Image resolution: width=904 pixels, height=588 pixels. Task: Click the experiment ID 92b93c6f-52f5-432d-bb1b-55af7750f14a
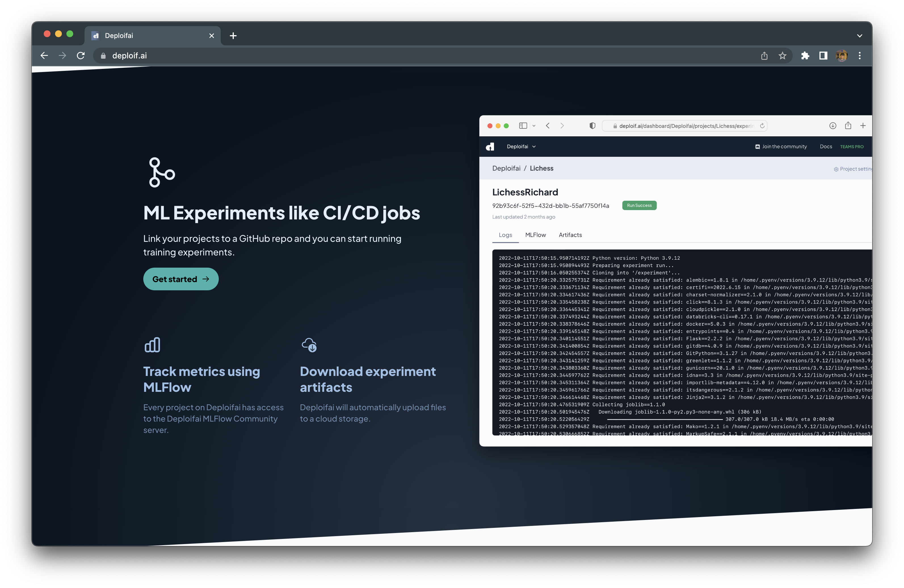(x=550, y=206)
